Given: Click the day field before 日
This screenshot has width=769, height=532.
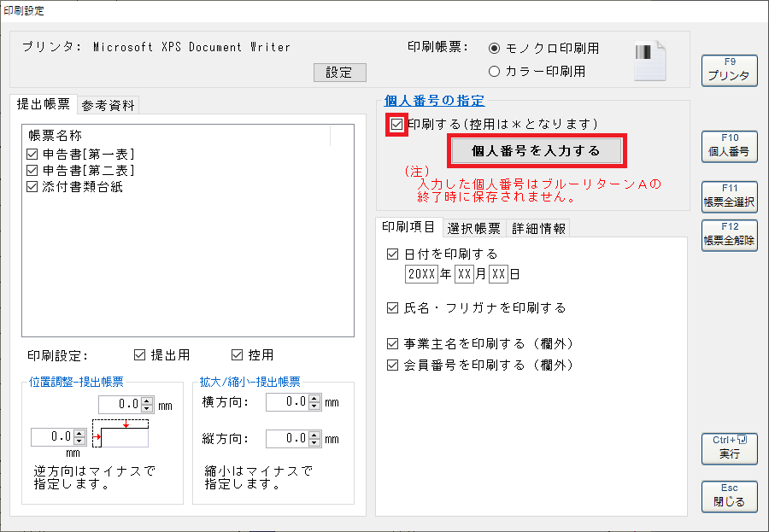Looking at the screenshot, I should point(498,274).
